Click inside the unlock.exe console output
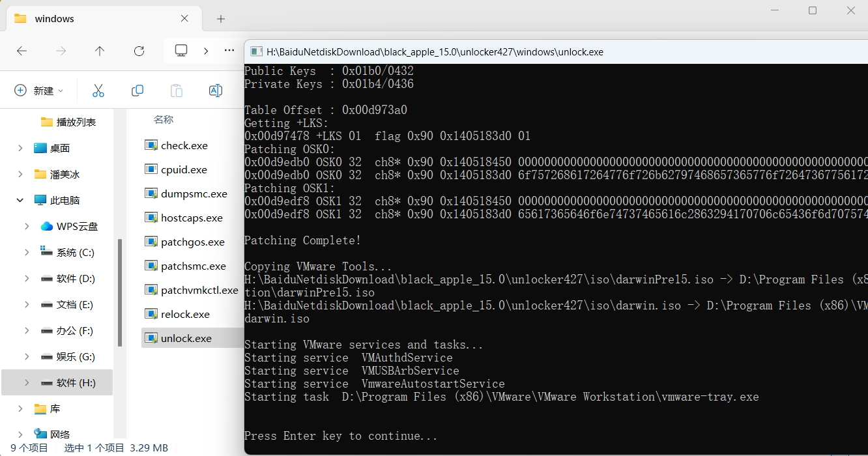This screenshot has height=456, width=868. point(556,259)
